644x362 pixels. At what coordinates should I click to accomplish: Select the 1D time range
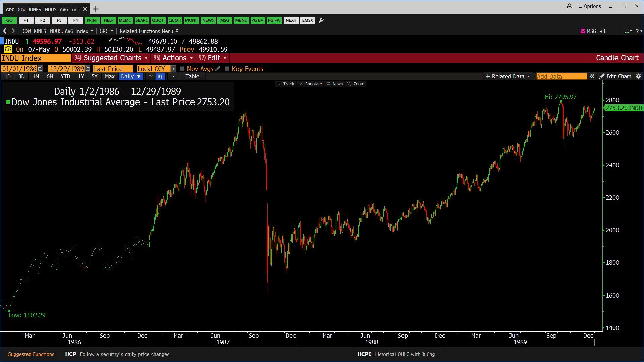pyautogui.click(x=7, y=76)
